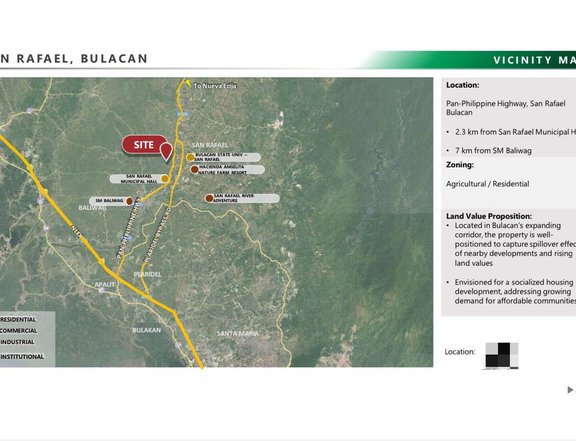The width and height of the screenshot is (576, 441).
Task: Click the 'PLARIDEL' town label on map
Action: (x=147, y=275)
